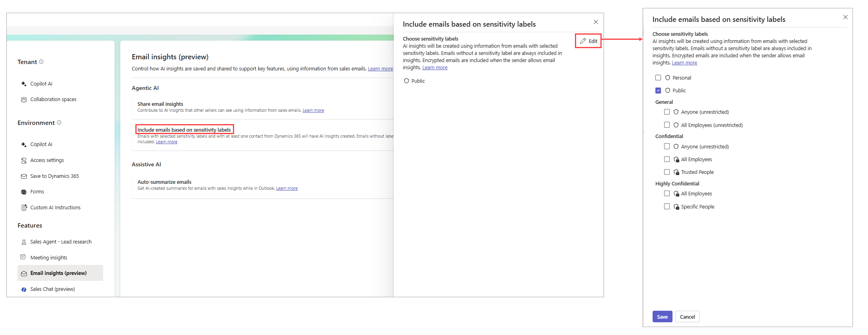Open Access settings page
Screen dimensions: 868x335
pos(47,160)
